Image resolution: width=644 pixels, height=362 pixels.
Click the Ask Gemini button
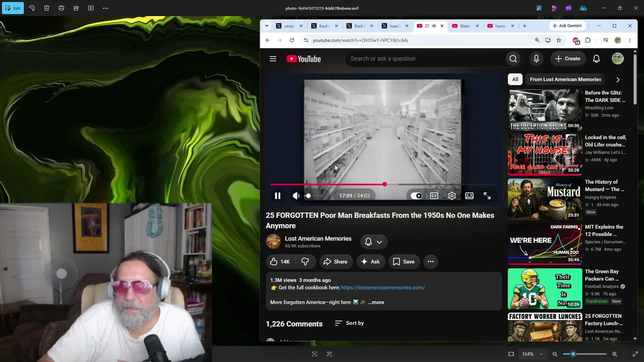coord(567,26)
